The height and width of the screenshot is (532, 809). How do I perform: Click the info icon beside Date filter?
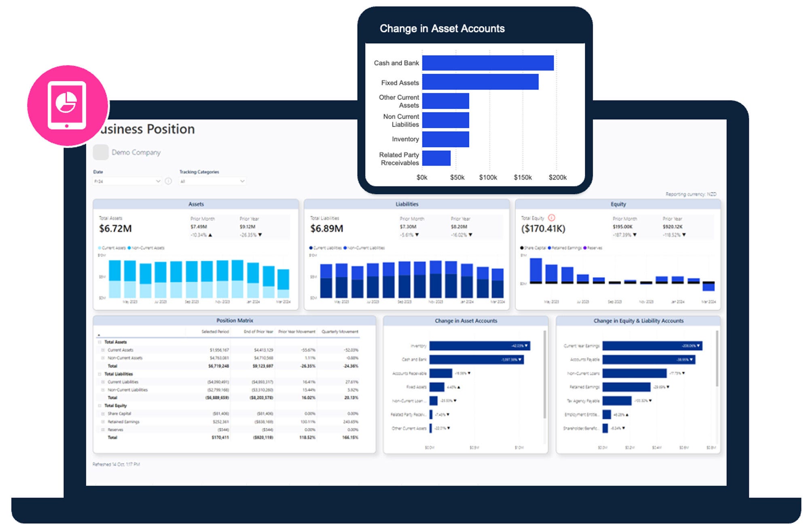click(169, 181)
